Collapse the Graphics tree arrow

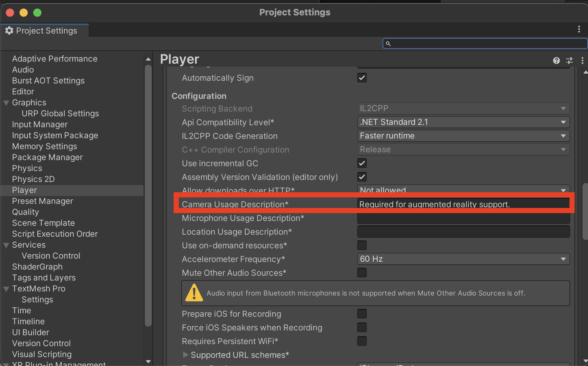6,103
